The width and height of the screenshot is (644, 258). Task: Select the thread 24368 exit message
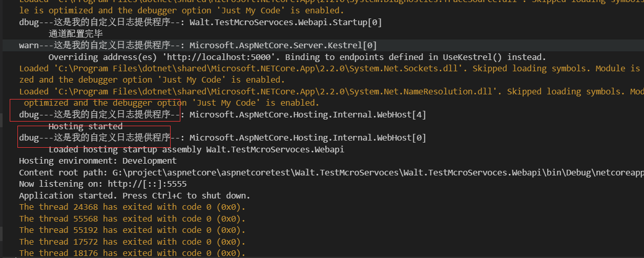point(132,207)
